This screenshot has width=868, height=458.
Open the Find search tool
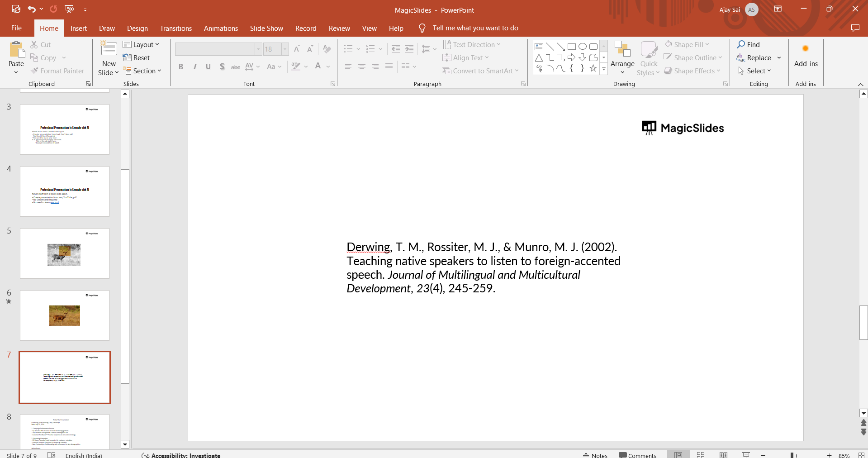coord(749,44)
